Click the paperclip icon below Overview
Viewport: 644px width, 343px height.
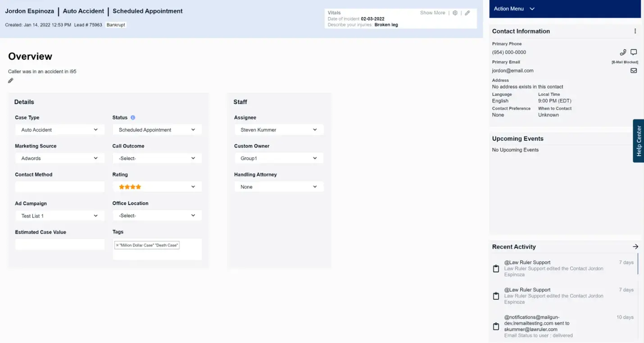(10, 80)
